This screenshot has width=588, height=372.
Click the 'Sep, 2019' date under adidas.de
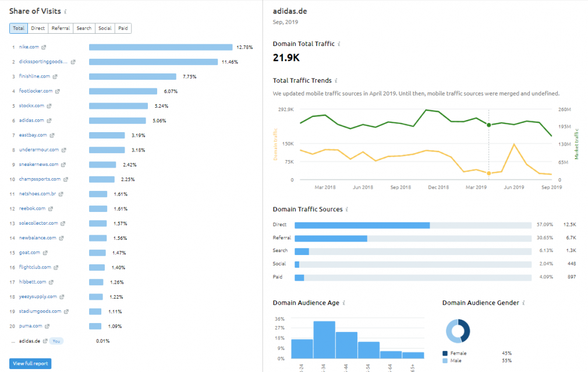click(285, 22)
